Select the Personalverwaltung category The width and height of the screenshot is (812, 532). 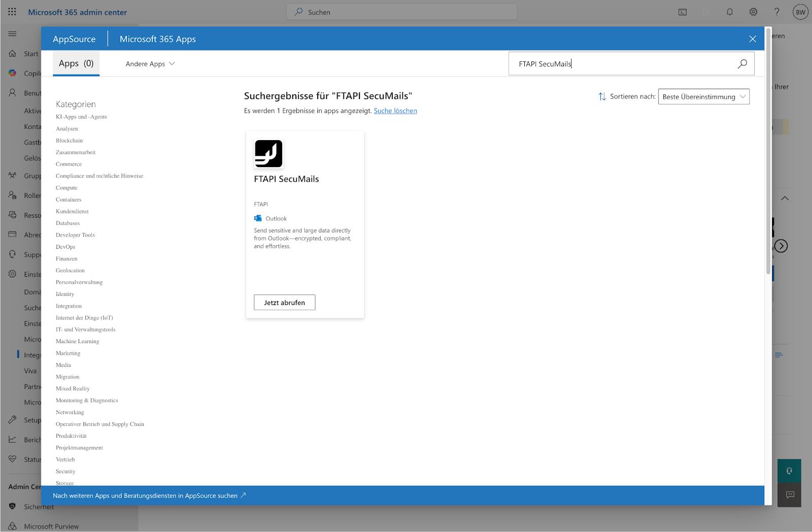[x=79, y=282]
